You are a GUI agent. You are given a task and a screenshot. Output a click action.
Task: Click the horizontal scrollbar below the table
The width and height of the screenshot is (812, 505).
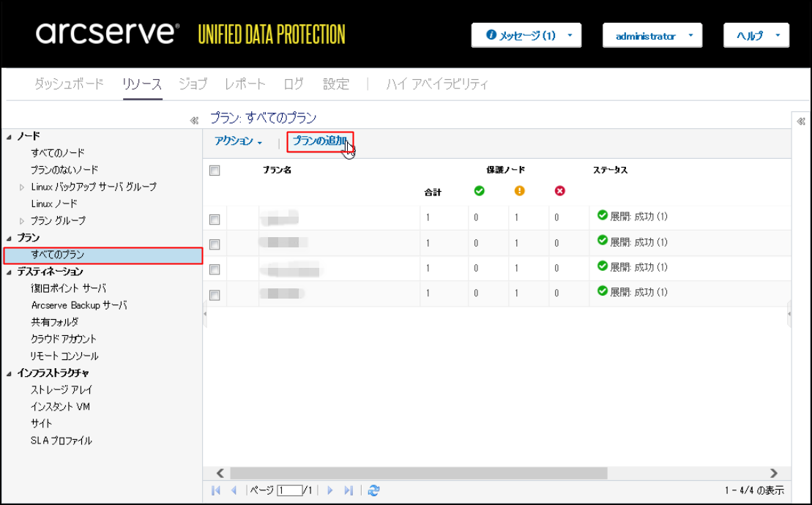click(x=418, y=473)
